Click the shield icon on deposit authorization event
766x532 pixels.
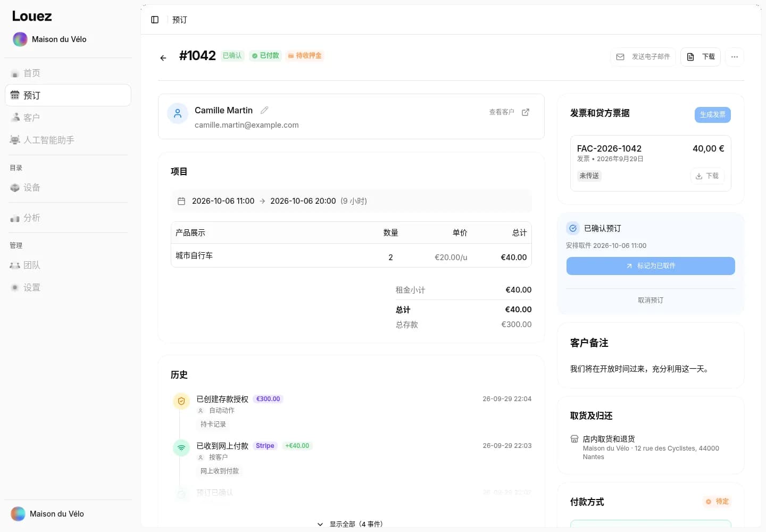(x=181, y=401)
